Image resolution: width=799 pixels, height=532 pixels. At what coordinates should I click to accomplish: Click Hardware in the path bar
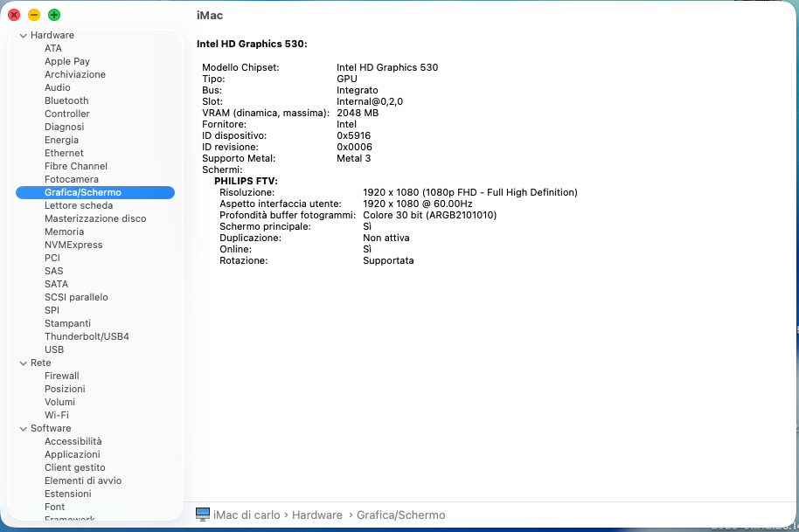point(317,515)
